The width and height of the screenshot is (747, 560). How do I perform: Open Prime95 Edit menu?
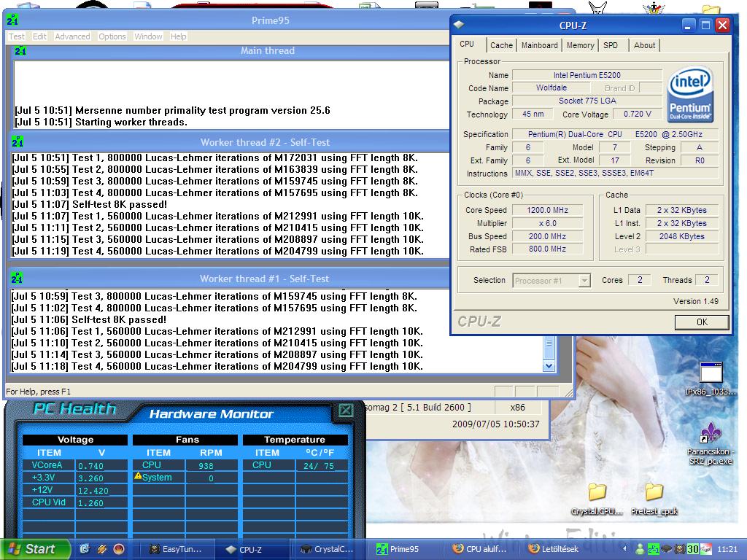coord(39,36)
